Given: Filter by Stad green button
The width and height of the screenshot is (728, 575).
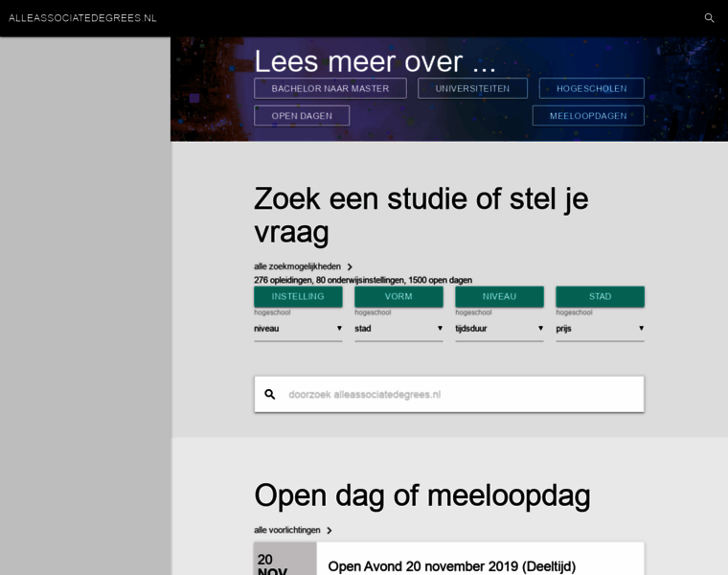Looking at the screenshot, I should click(601, 297).
